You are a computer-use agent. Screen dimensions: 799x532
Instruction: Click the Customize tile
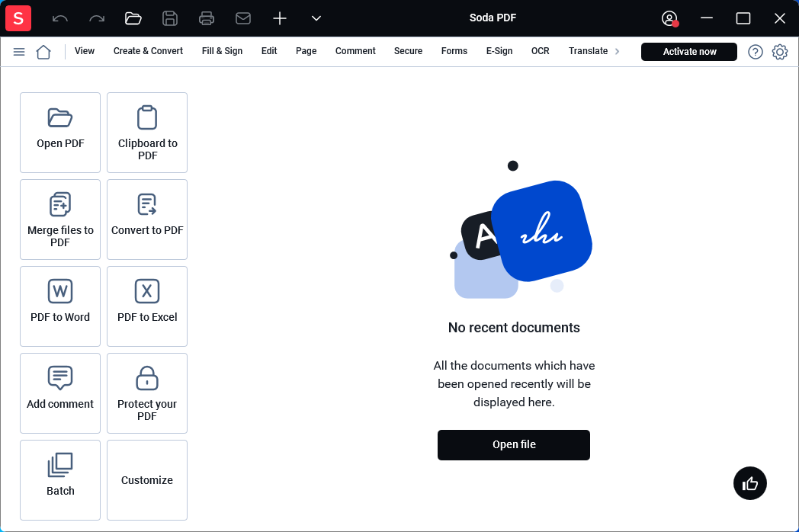click(x=147, y=480)
